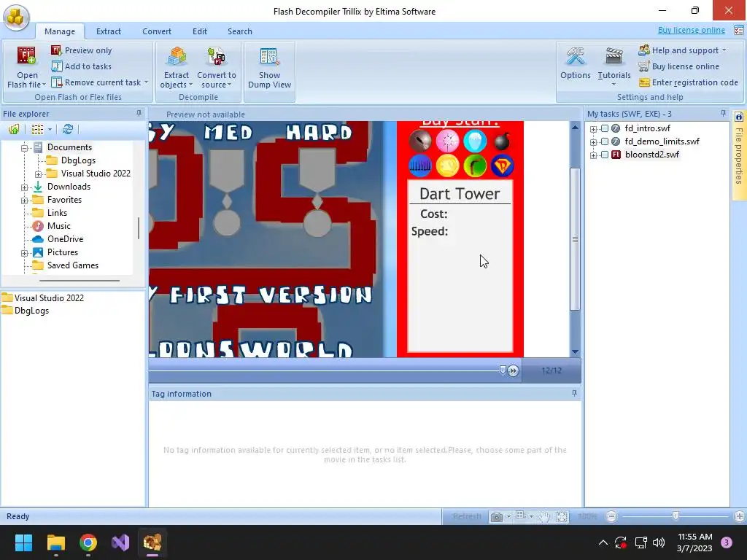This screenshot has height=560, width=747.
Task: Click Buy license online link top right
Action: tap(692, 30)
